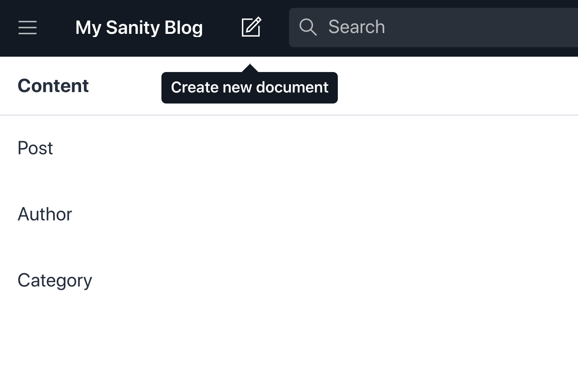This screenshot has width=578, height=392.
Task: Open the global menu via three-line icon
Action: (27, 28)
